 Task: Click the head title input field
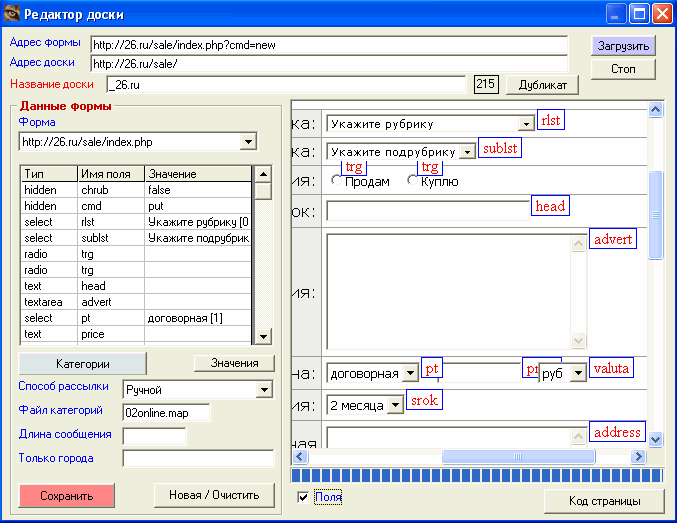[428, 211]
